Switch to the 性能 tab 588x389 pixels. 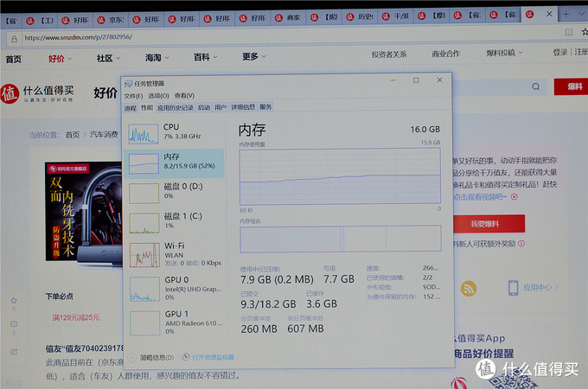click(147, 107)
